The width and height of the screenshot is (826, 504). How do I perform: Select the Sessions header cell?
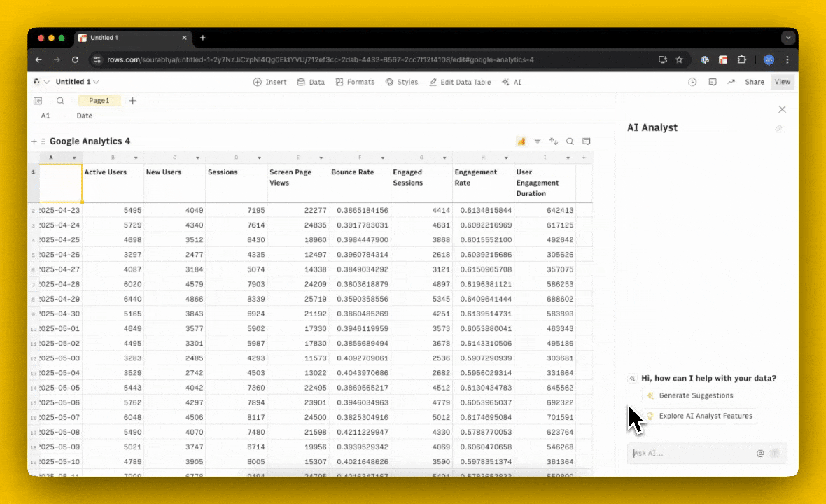[x=237, y=183]
